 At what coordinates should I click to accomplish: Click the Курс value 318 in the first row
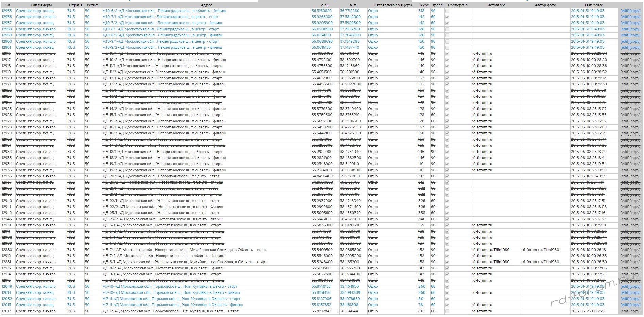click(x=421, y=11)
